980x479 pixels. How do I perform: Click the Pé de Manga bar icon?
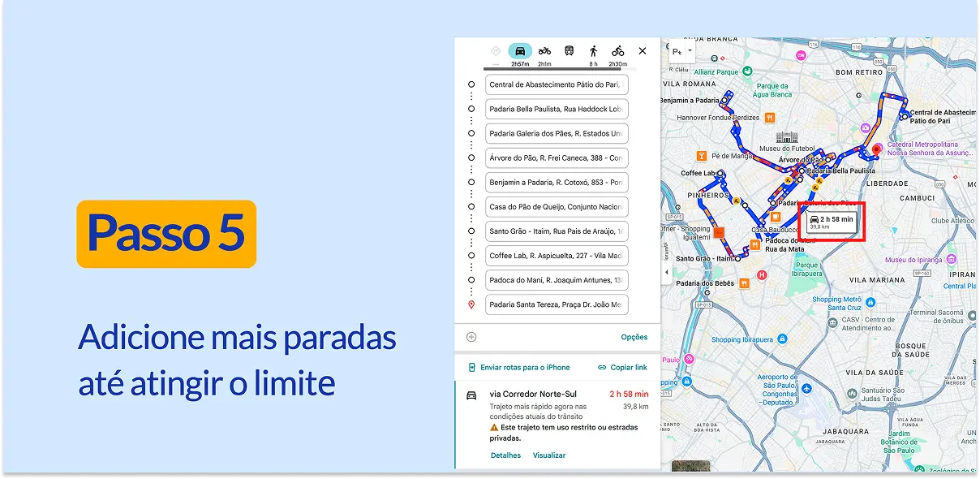(703, 155)
